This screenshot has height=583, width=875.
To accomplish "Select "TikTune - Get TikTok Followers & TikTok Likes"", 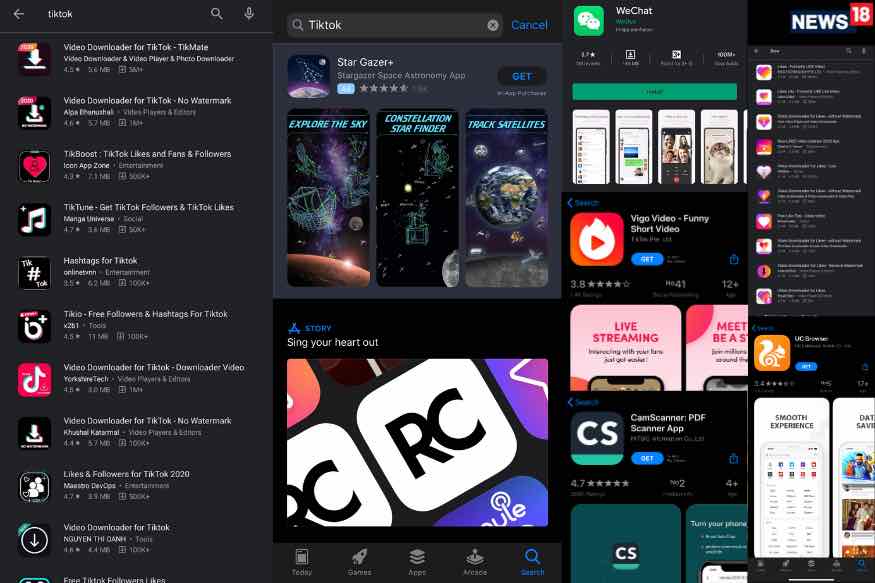I will (148, 208).
